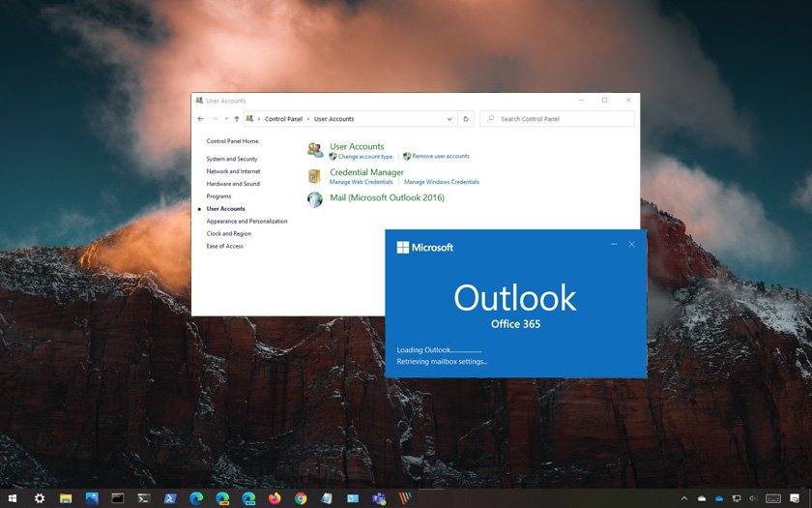The width and height of the screenshot is (812, 508).
Task: Open the recent locations dropdown arrow
Action: point(226,119)
